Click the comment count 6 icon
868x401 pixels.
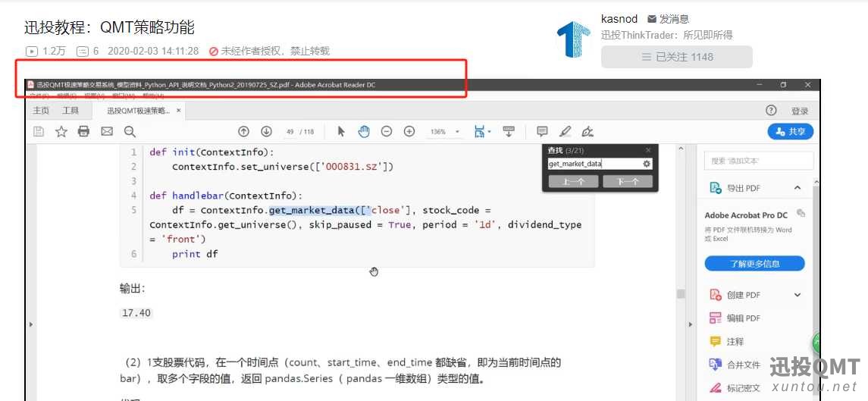(82, 52)
